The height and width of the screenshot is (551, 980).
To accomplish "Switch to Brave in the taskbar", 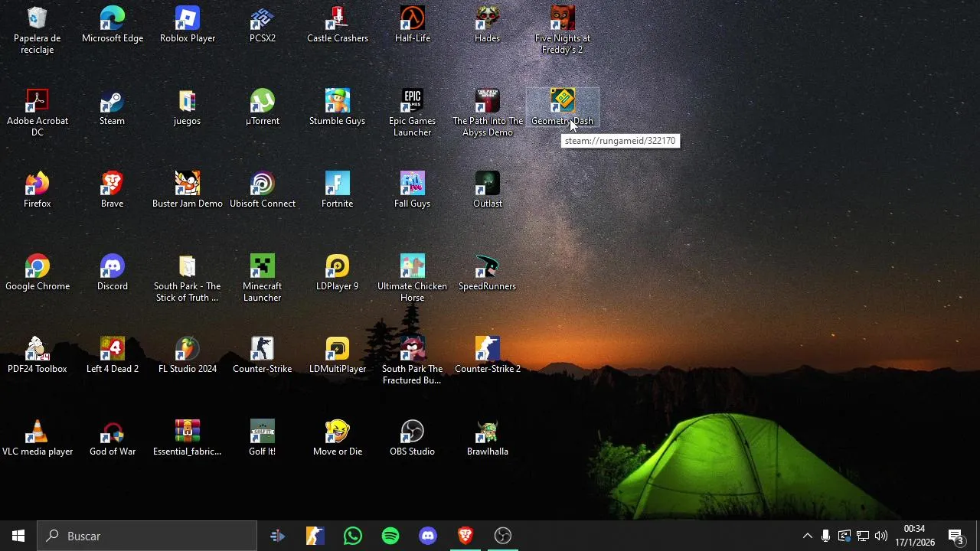I will pyautogui.click(x=465, y=536).
